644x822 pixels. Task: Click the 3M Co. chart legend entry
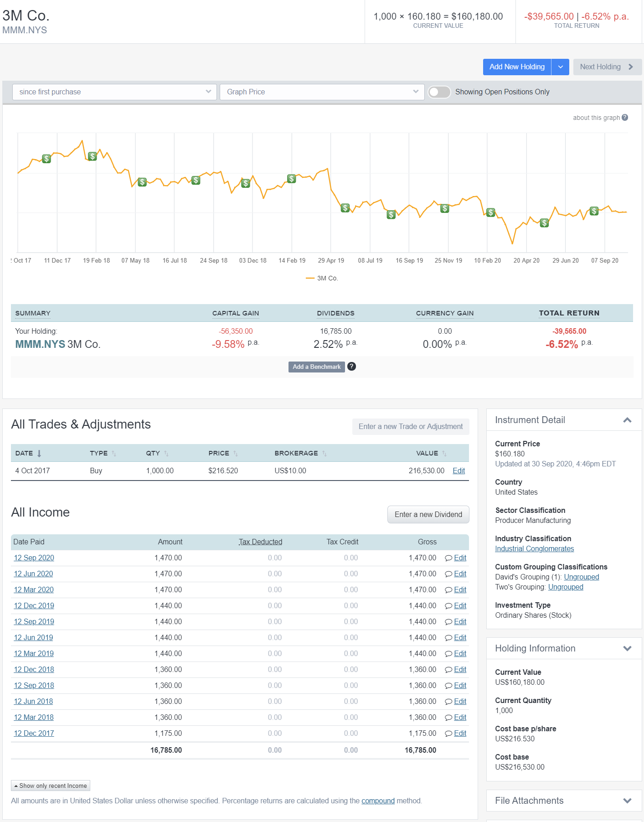pyautogui.click(x=322, y=278)
